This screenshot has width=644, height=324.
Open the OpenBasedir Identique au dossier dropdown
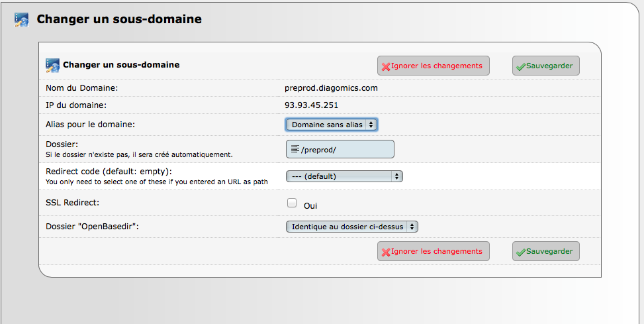pyautogui.click(x=352, y=227)
